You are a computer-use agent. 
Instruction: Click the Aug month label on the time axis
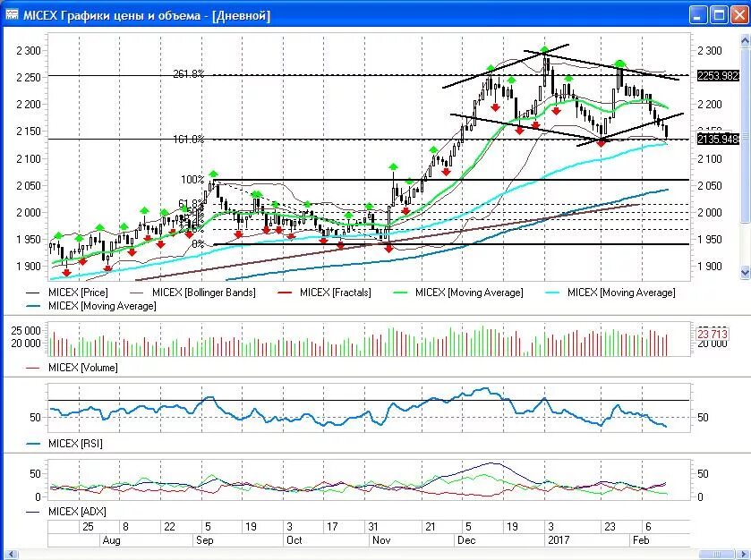112,540
